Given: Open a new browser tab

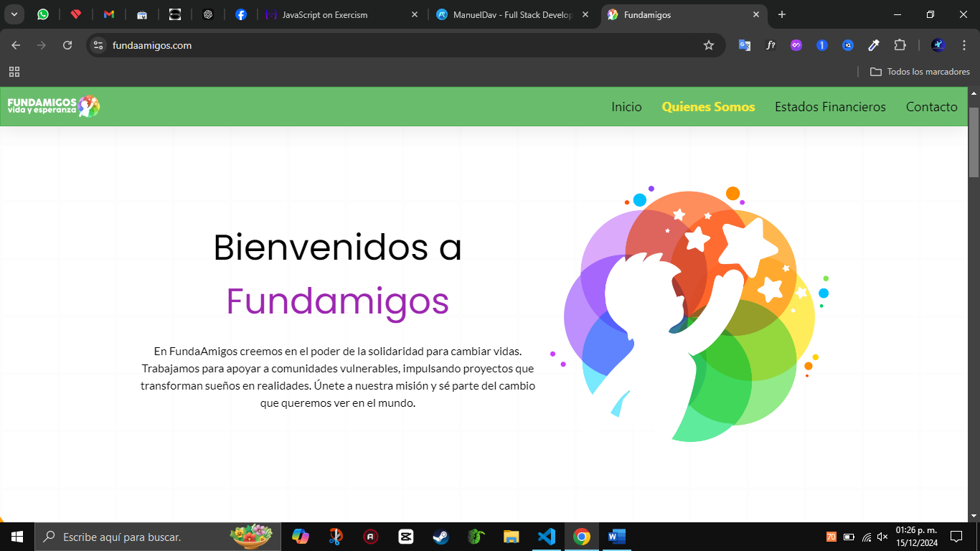Looking at the screenshot, I should [782, 14].
